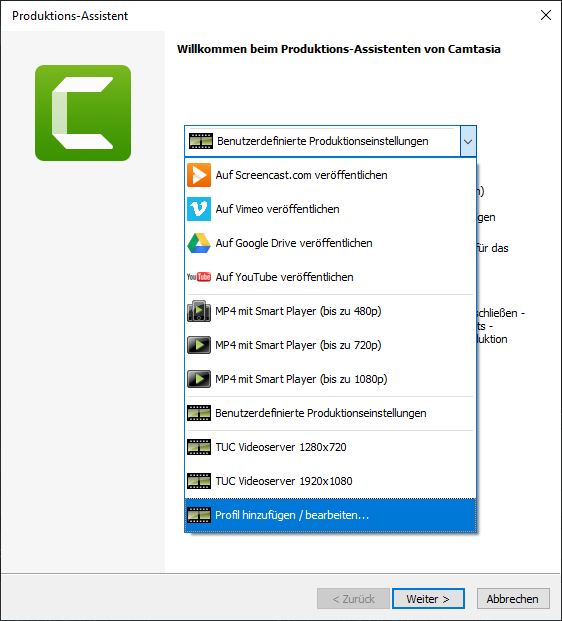562x621 pixels.
Task: Click the large green Camtasia logo
Action: (x=83, y=113)
